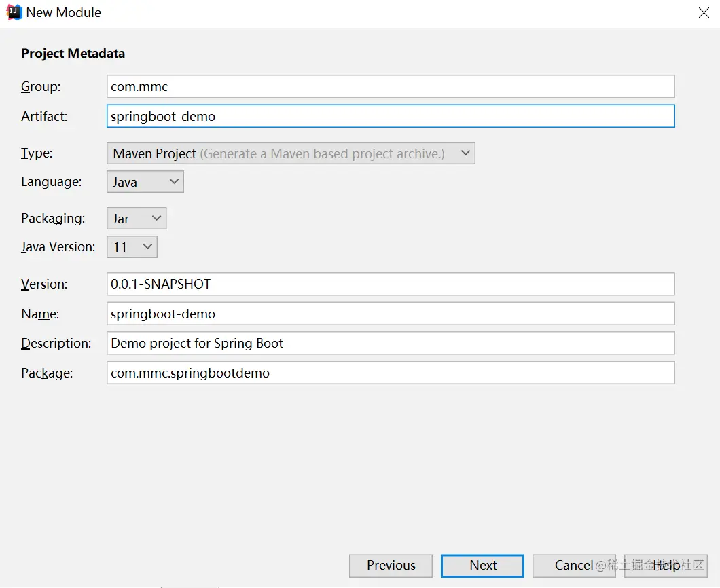Image resolution: width=720 pixels, height=588 pixels.
Task: Click the IntelliJ IDEA icon in title bar
Action: (x=14, y=12)
